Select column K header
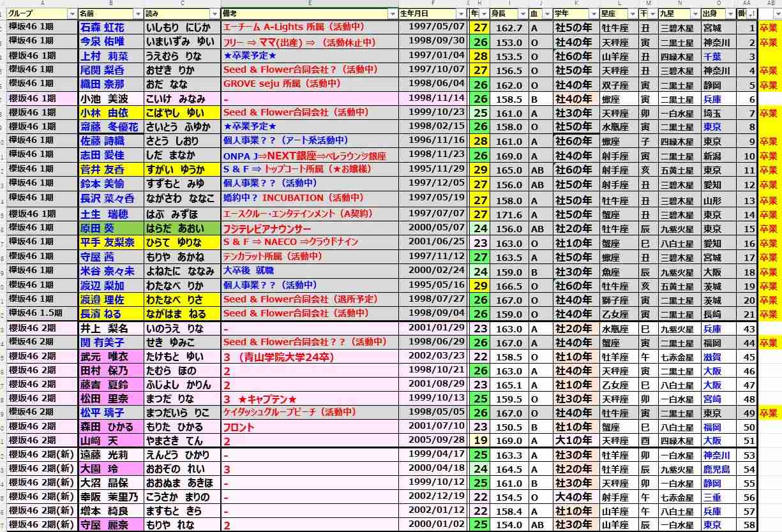 (576, 3)
